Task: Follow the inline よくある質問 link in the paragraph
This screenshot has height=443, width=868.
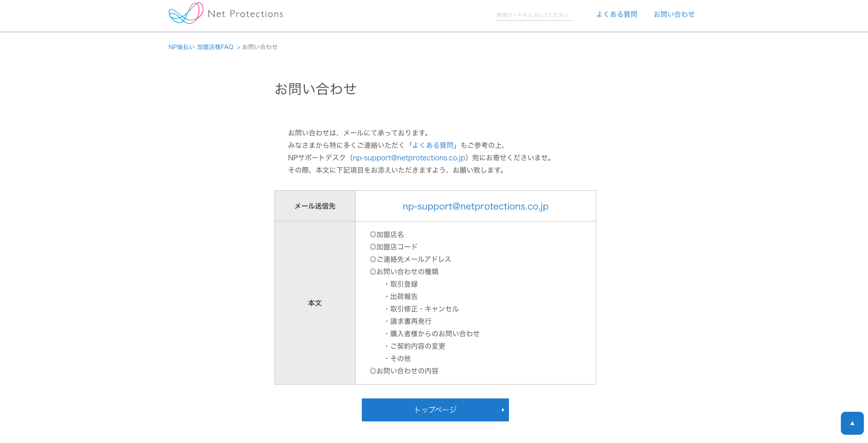Action: 433,145
